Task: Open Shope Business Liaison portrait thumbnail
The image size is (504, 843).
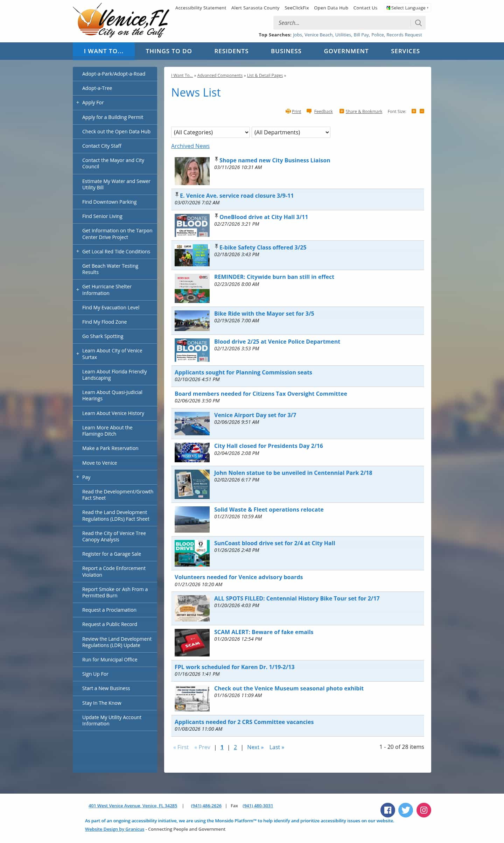Action: [192, 171]
